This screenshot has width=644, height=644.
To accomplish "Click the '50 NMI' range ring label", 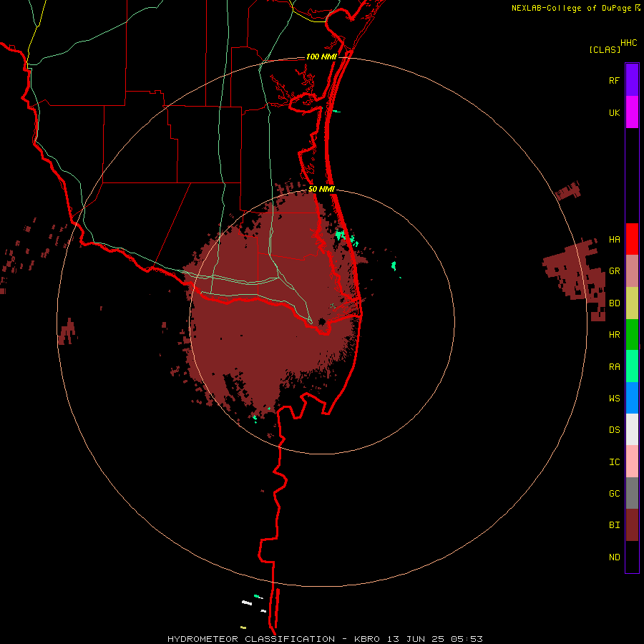I will coord(321,190).
